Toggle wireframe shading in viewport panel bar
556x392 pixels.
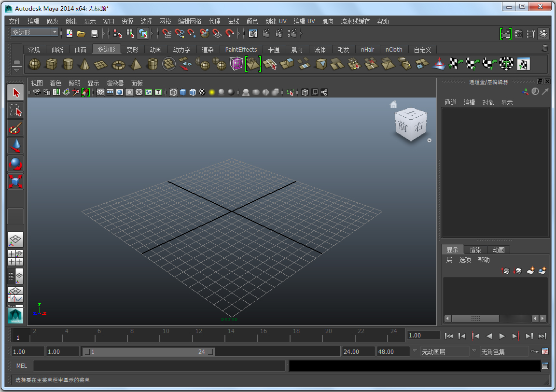pyautogui.click(x=173, y=92)
